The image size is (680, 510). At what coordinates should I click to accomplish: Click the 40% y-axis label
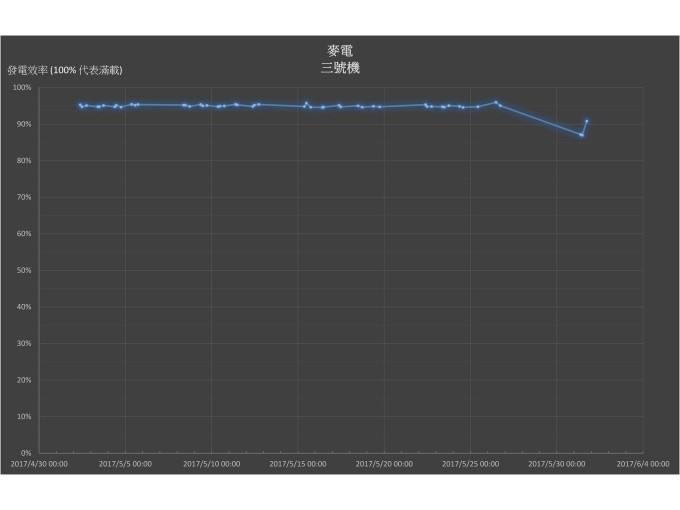pos(24,307)
